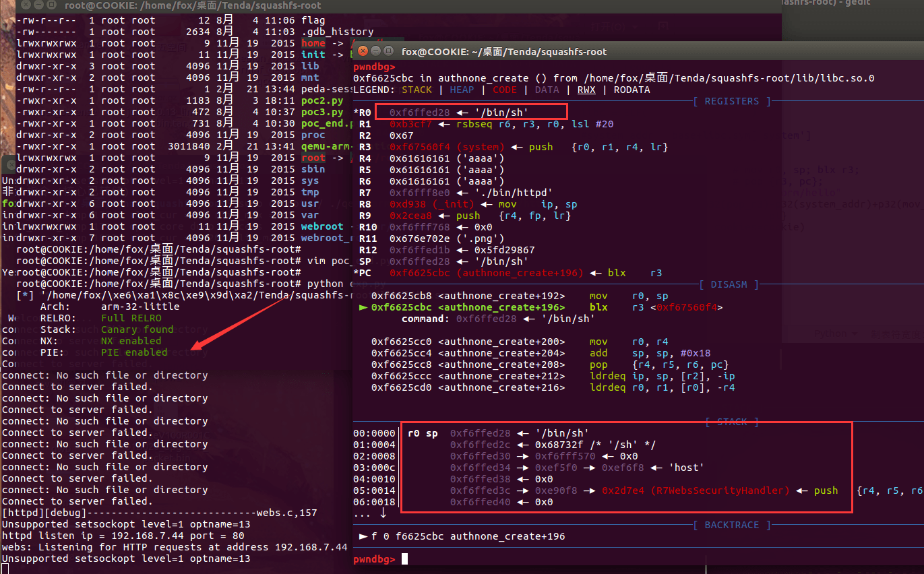Click poc2.py in the root terminal listing
924x574 pixels.
click(x=322, y=101)
